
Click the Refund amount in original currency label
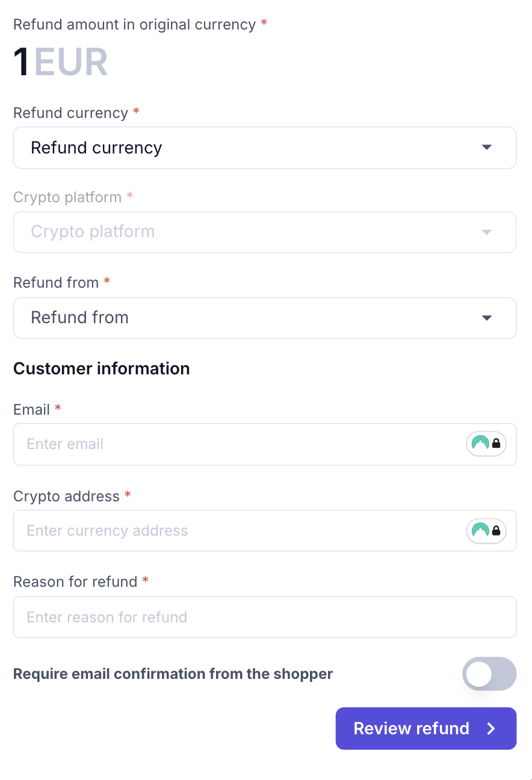pos(135,24)
